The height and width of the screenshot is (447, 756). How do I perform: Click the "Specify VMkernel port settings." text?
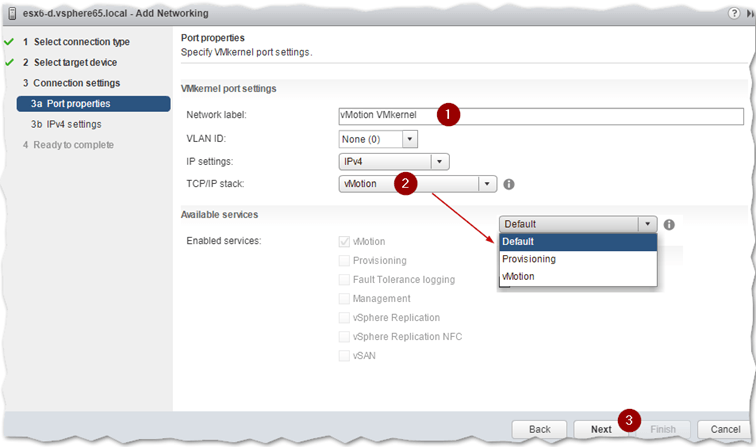pos(246,52)
